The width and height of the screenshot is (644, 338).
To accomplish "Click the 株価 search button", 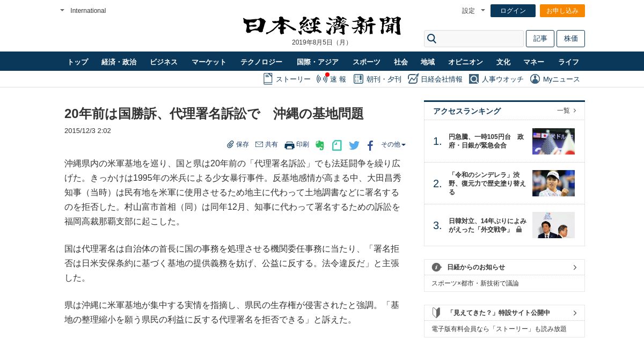I will (x=571, y=39).
